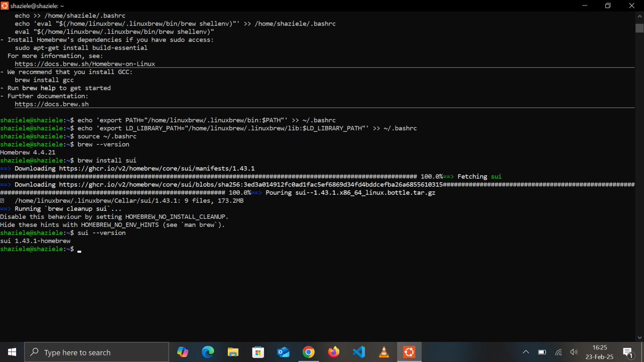Launch Google Chrome from the taskbar
The height and width of the screenshot is (362, 644).
point(309,352)
